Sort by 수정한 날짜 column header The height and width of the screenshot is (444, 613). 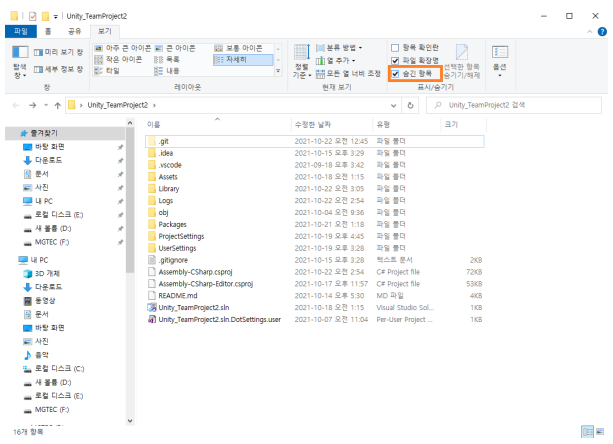click(332, 124)
